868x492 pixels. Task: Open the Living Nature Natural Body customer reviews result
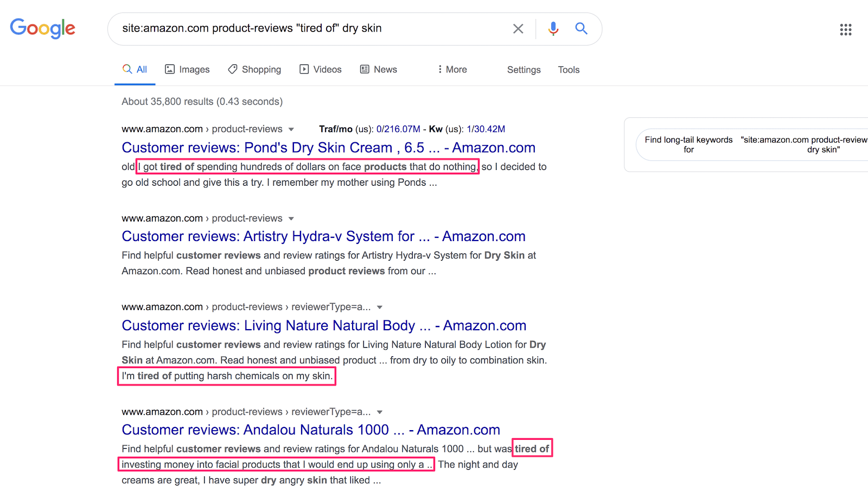324,325
